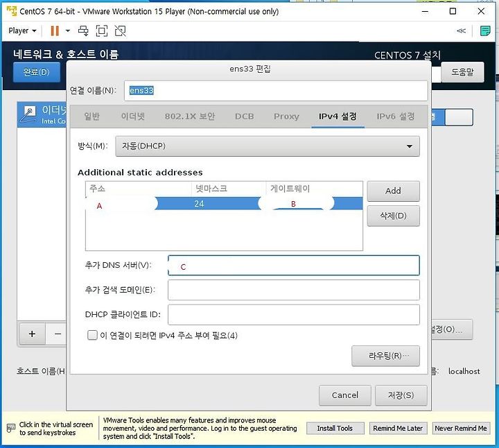Click the 넷마스크 column header
Image resolution: width=499 pixels, height=448 pixels.
[x=229, y=189]
